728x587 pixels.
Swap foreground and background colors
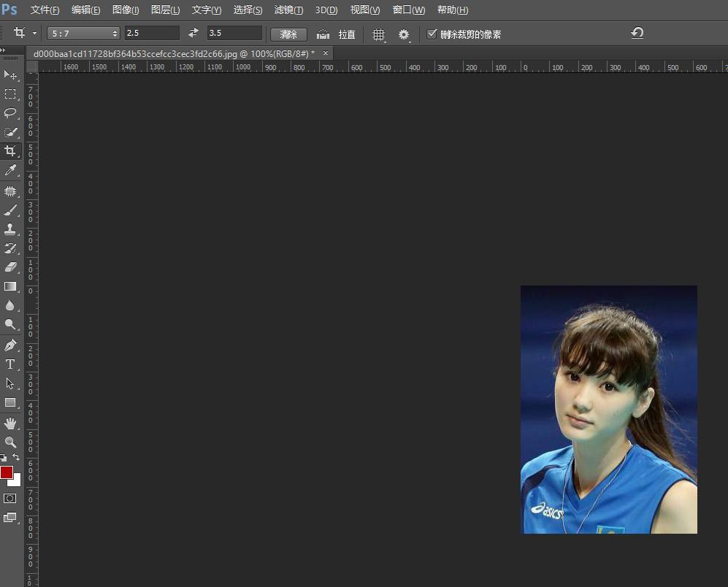[x=16, y=457]
